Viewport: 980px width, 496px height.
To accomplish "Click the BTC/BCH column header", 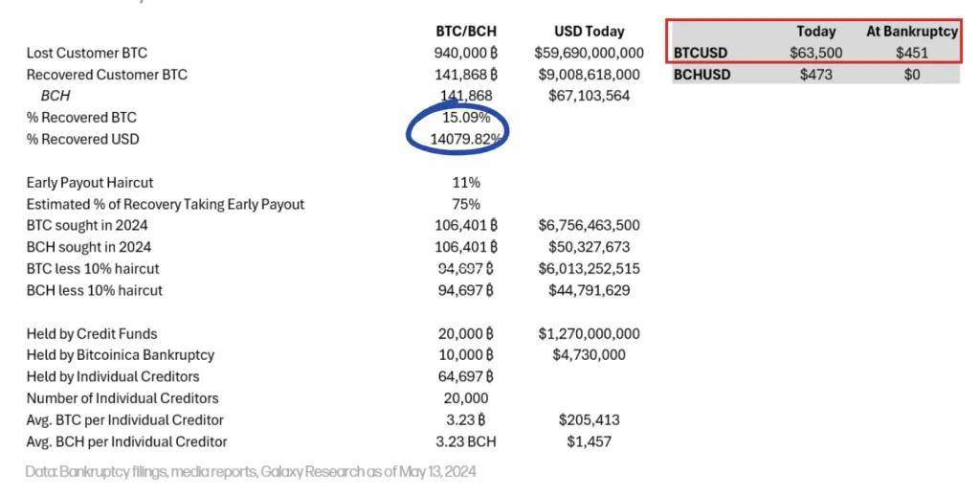I will (466, 31).
